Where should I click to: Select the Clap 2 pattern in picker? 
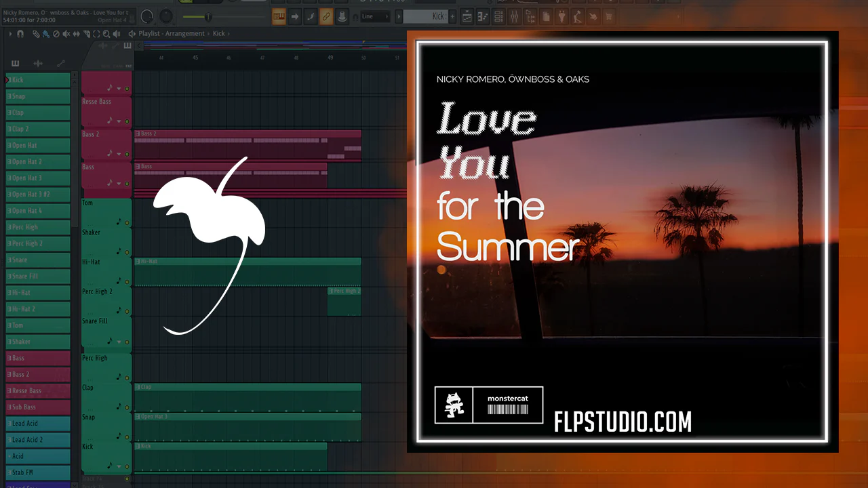(x=38, y=129)
